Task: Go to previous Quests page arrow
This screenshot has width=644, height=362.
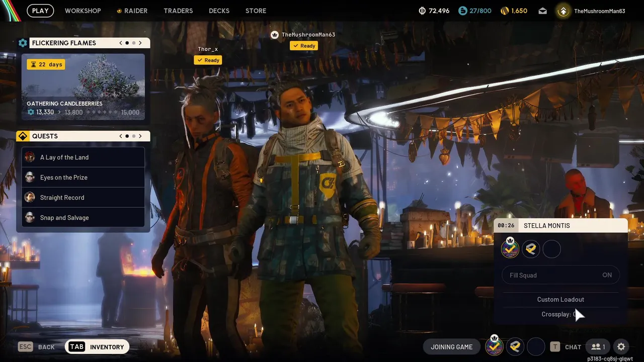Action: pos(121,136)
